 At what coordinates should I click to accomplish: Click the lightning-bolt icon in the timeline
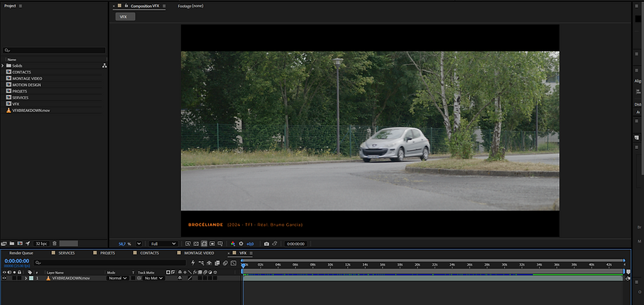coord(193,262)
